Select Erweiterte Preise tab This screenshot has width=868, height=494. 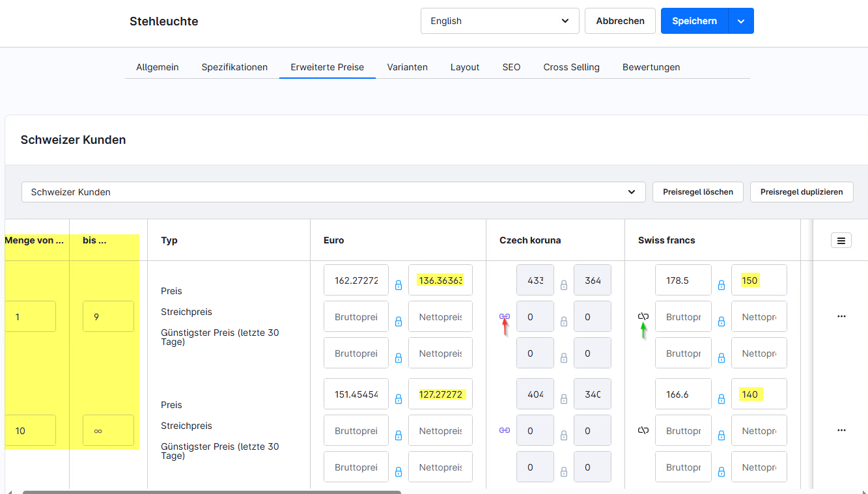[x=328, y=67]
